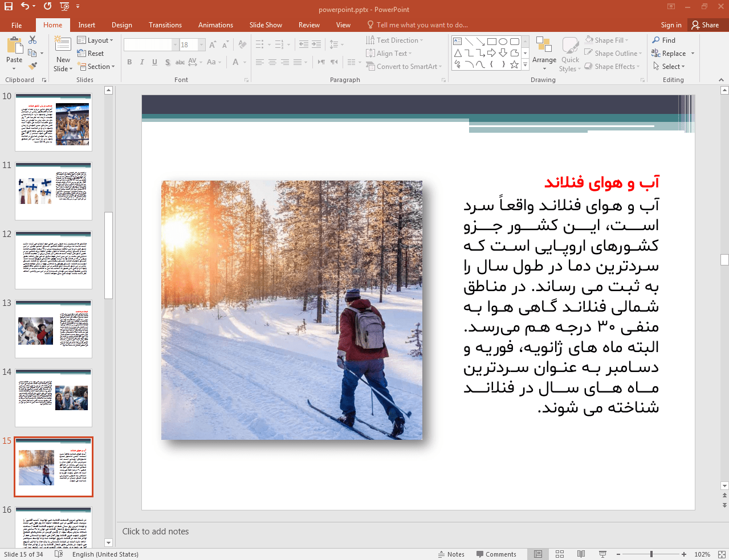Click the Right-to-Left text direction icon
Viewport: 729px width, 560px height.
pos(334,62)
